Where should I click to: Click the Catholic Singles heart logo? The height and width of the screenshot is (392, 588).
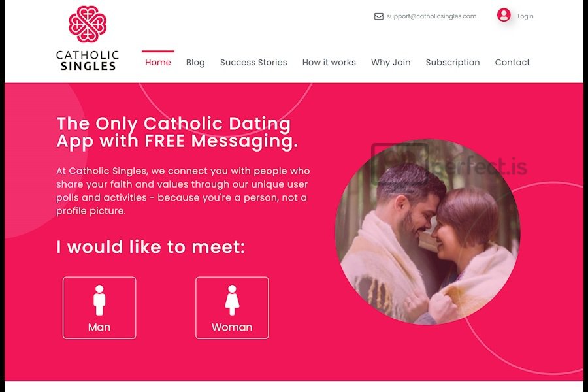tap(88, 24)
